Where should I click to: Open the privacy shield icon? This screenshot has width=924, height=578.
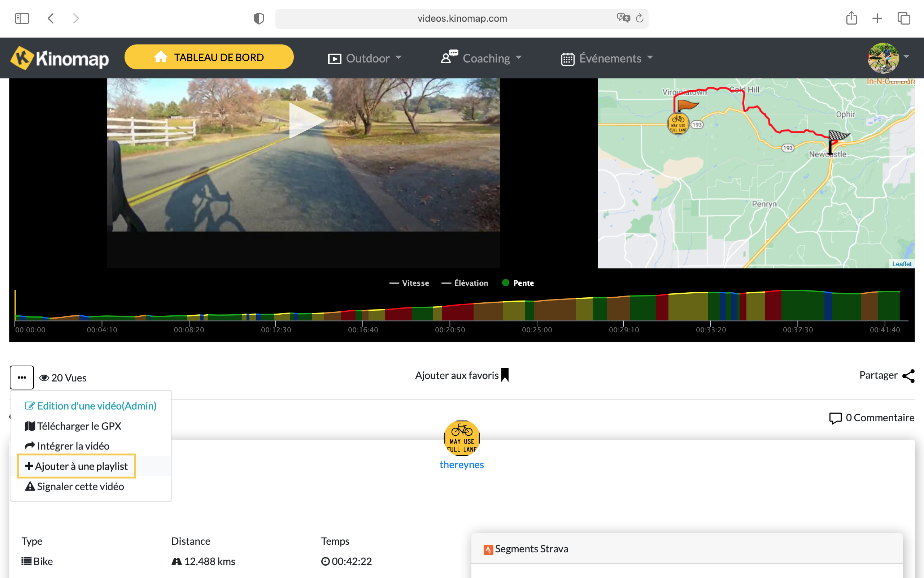tap(259, 18)
